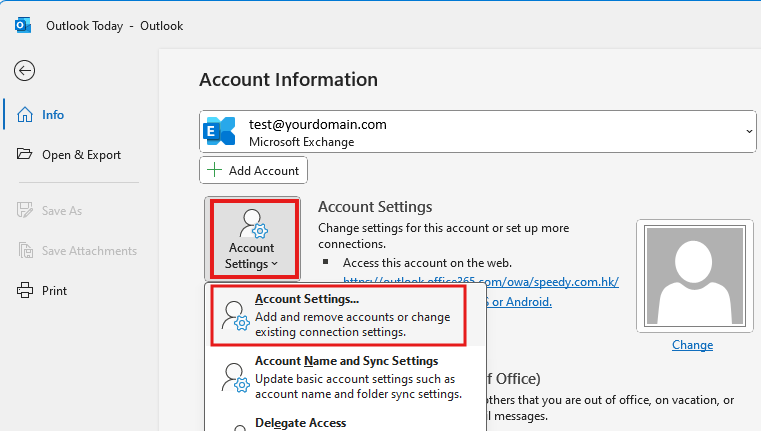Click the Print printer icon
761x431 pixels.
click(24, 291)
